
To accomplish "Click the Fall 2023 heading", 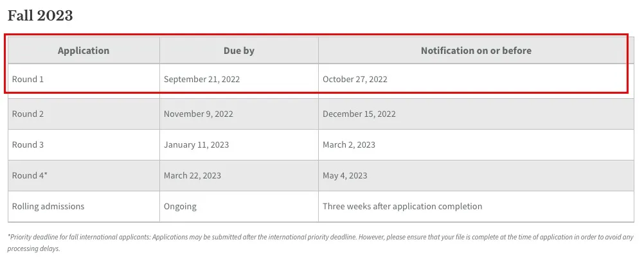I will point(40,15).
